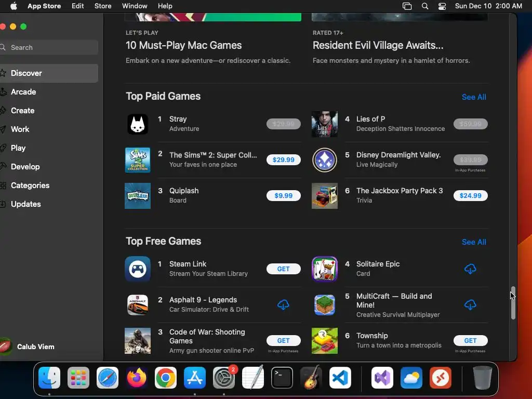This screenshot has width=532, height=399.
Task: Open Disney Dreamlight Valley icon
Action: [x=324, y=160]
